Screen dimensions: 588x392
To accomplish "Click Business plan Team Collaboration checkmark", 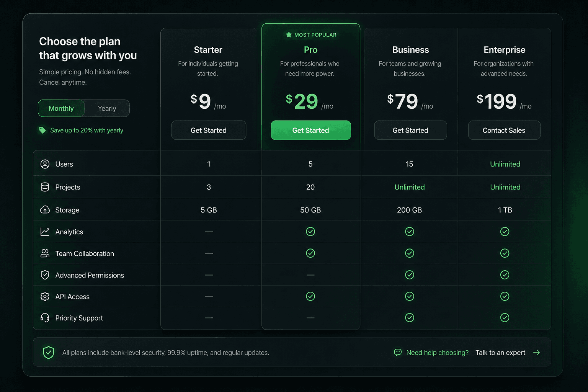I will (410, 253).
